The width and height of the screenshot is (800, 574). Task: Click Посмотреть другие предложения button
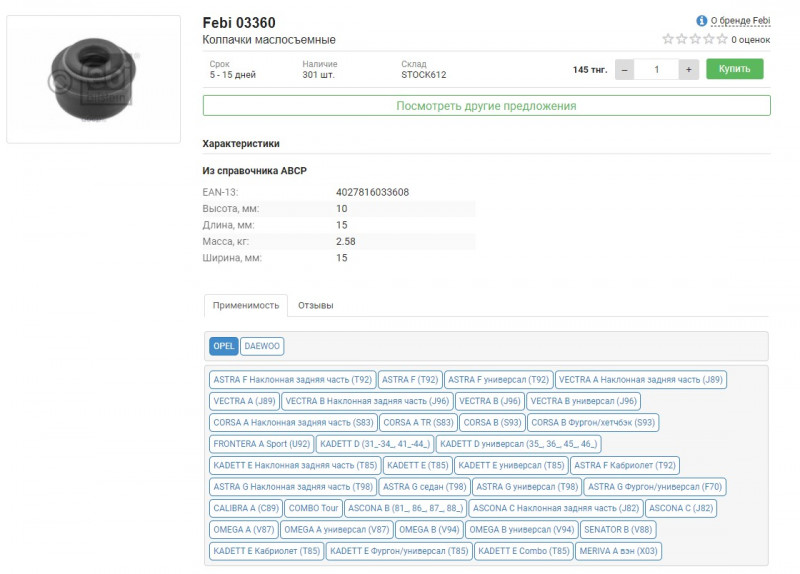486,106
